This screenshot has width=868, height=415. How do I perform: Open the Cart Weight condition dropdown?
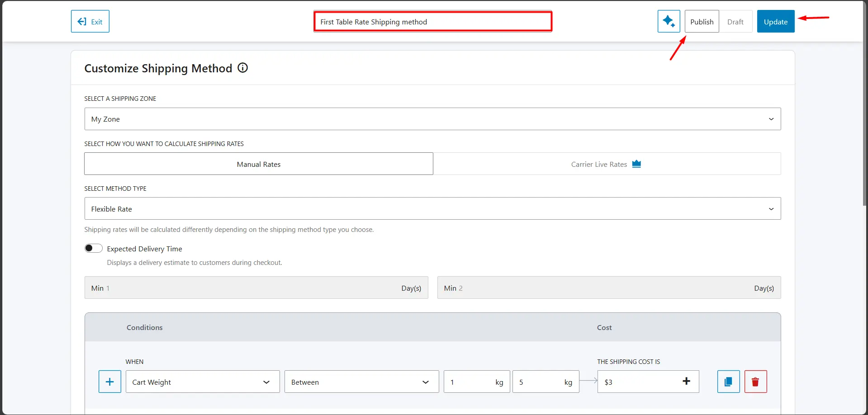(202, 382)
